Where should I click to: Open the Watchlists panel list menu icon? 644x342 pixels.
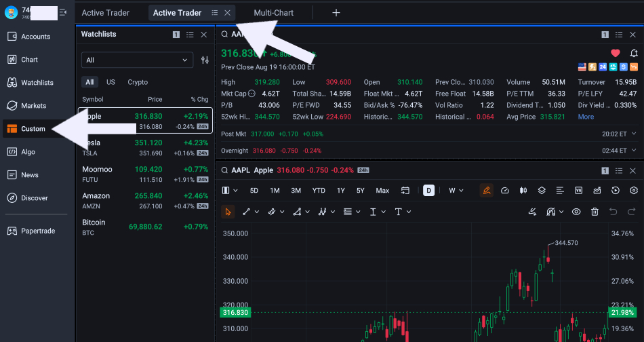pos(190,35)
